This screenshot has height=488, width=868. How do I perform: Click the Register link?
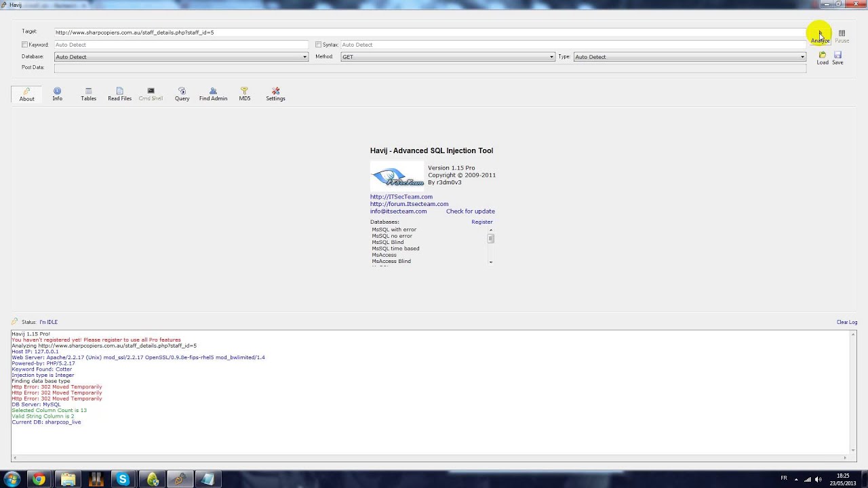(482, 222)
